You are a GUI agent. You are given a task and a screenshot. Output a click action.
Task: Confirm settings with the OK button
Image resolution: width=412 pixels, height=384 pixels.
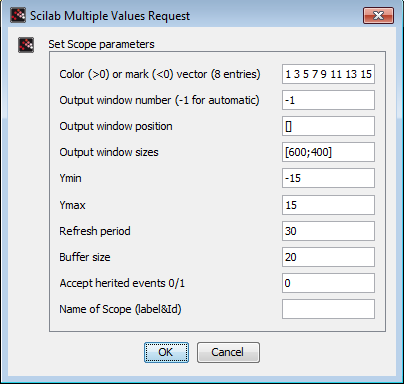[166, 352]
